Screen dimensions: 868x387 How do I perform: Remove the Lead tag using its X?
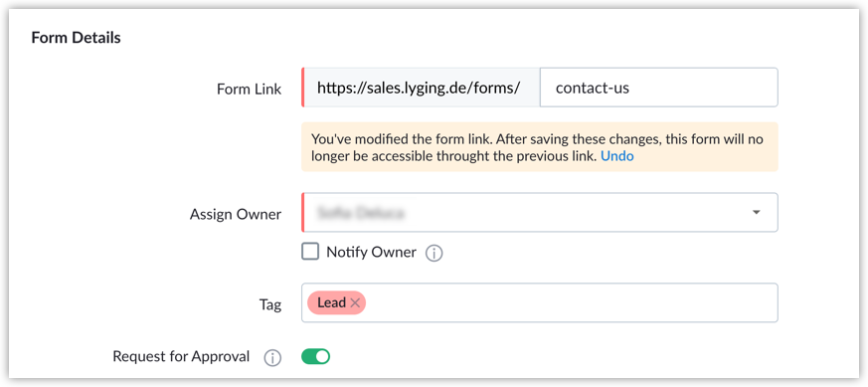point(355,302)
